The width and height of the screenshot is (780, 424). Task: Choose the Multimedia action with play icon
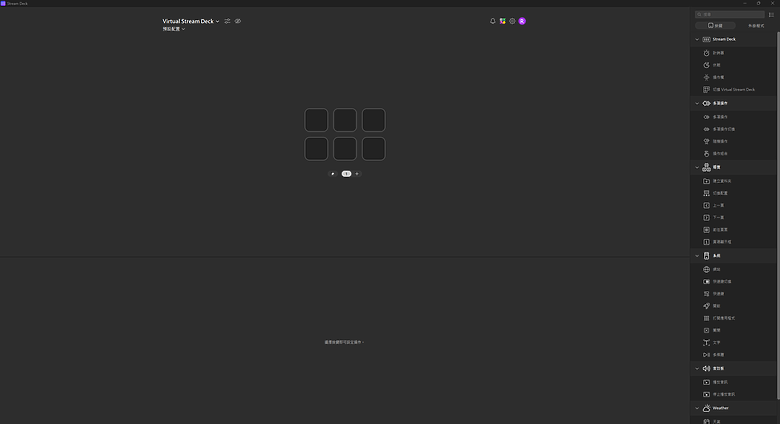tap(734, 355)
